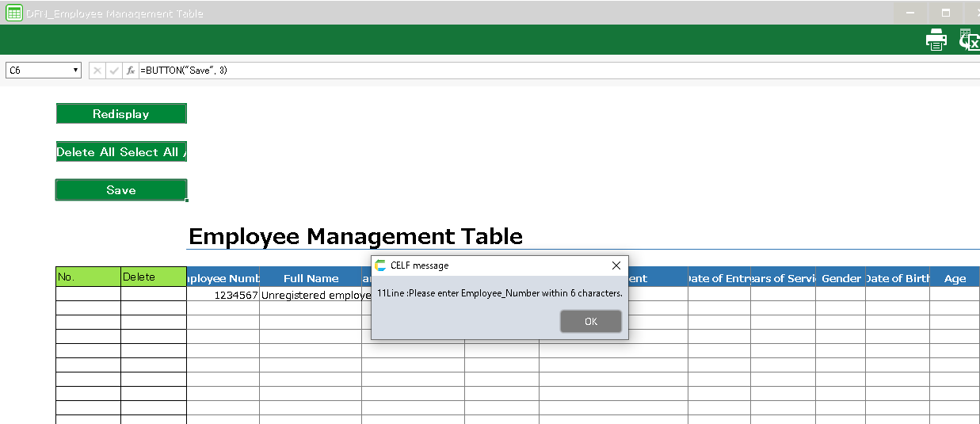The width and height of the screenshot is (980, 424).
Task: Select the Gender column header
Action: (841, 278)
